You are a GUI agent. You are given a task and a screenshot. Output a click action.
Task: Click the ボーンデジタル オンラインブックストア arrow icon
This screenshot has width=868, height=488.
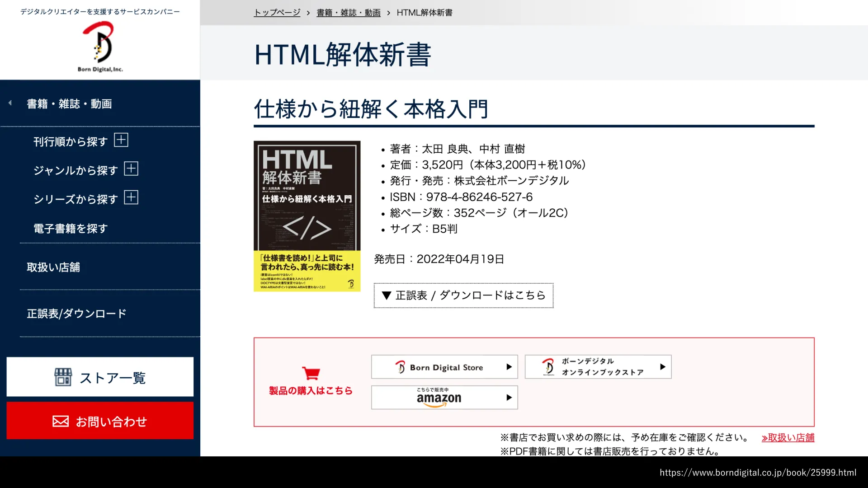coord(662,367)
